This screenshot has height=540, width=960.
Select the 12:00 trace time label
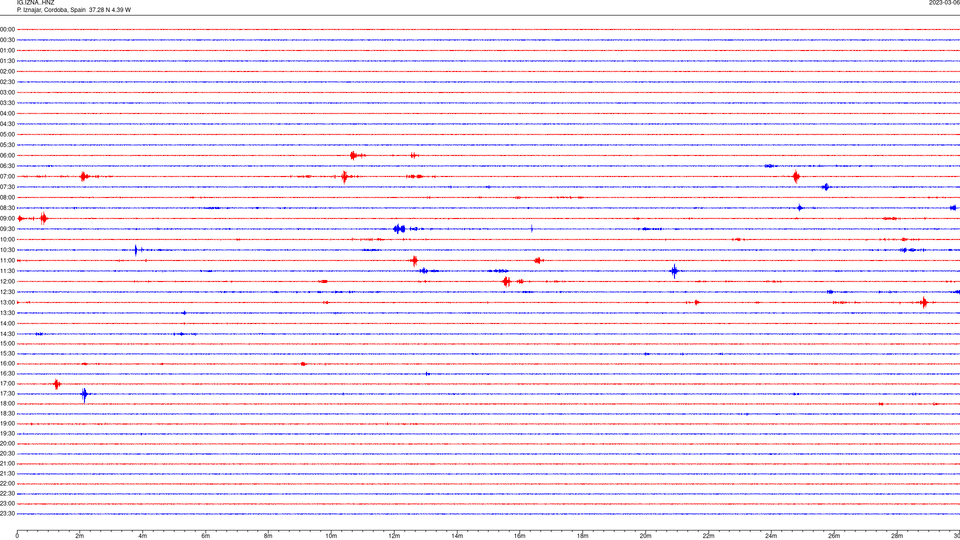(x=7, y=282)
